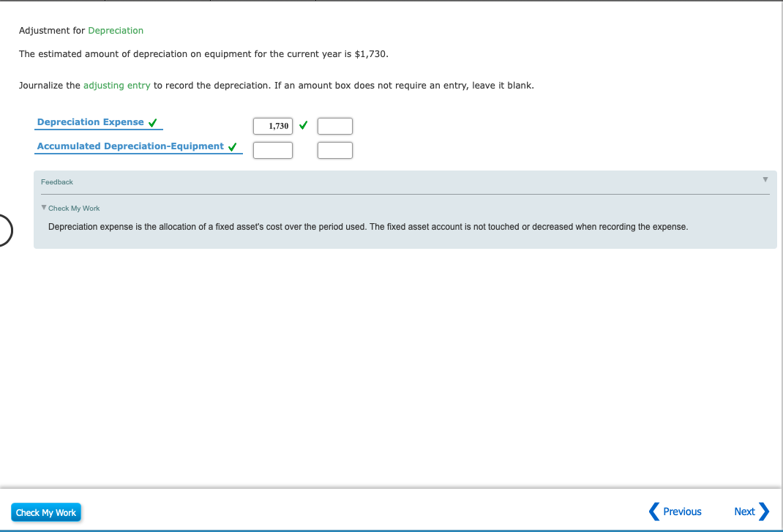This screenshot has width=783, height=532.
Task: Click the green Depreciation heading link
Action: point(116,30)
